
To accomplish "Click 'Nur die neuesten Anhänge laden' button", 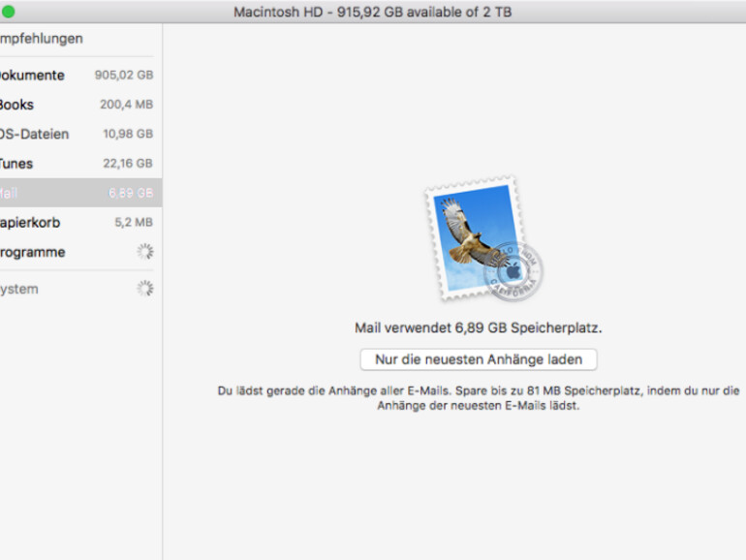I will [479, 359].
